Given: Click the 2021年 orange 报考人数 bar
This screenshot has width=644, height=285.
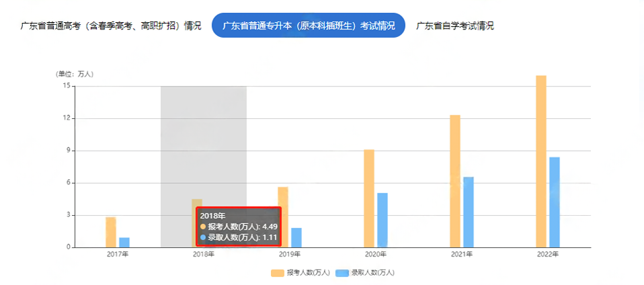Looking at the screenshot, I should pos(455,181).
